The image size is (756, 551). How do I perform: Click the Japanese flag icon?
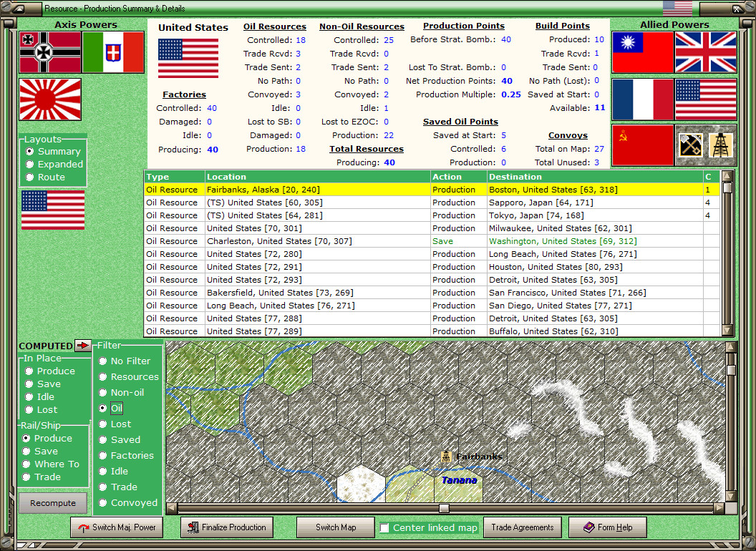click(x=49, y=99)
